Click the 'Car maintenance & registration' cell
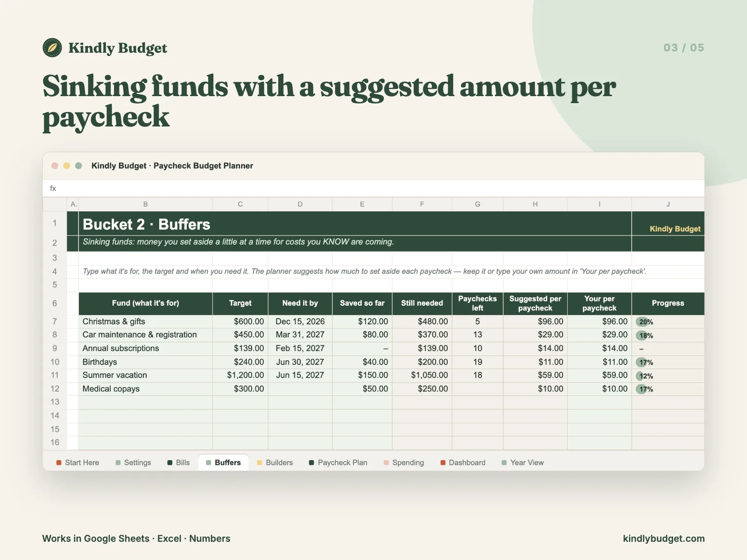 click(x=146, y=335)
